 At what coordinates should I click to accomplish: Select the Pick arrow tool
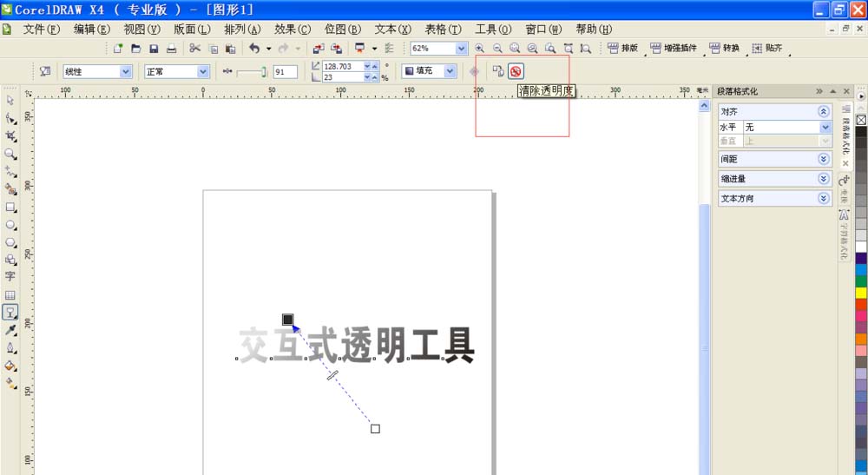click(10, 101)
